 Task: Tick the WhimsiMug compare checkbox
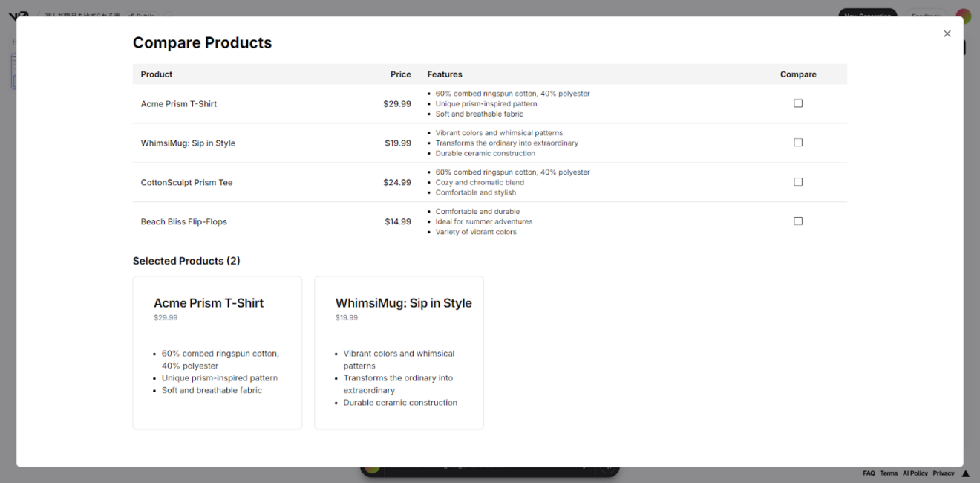[x=798, y=143]
